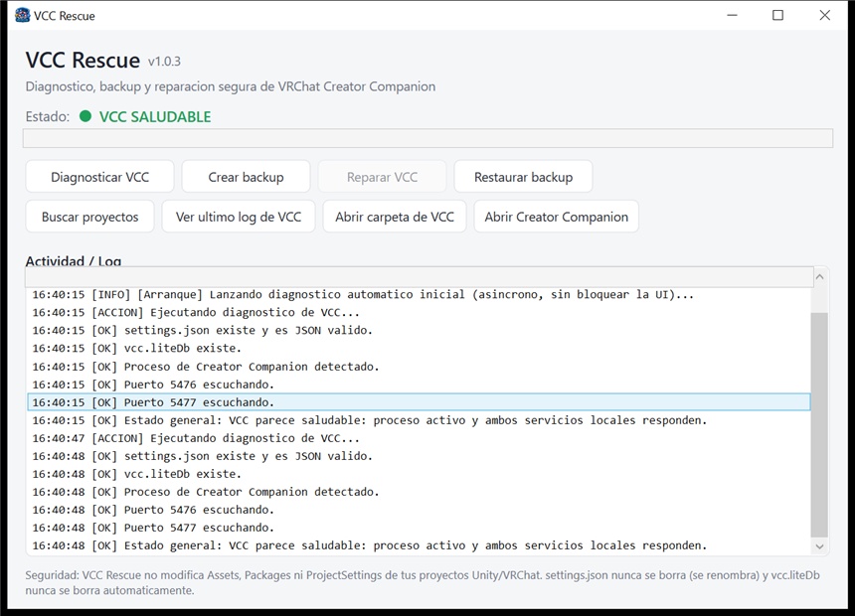Image resolution: width=855 pixels, height=616 pixels.
Task: Click the progress bar under Estado
Action: 428,138
